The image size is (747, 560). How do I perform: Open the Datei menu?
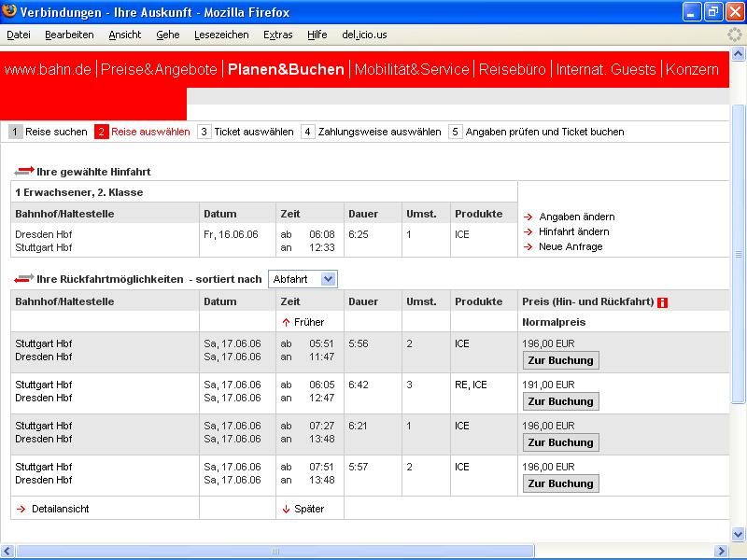pyautogui.click(x=19, y=35)
